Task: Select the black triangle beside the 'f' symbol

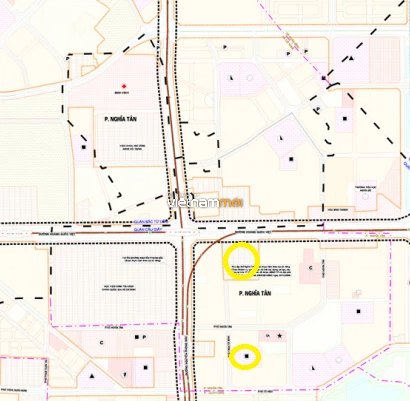Action: pyautogui.click(x=92, y=376)
